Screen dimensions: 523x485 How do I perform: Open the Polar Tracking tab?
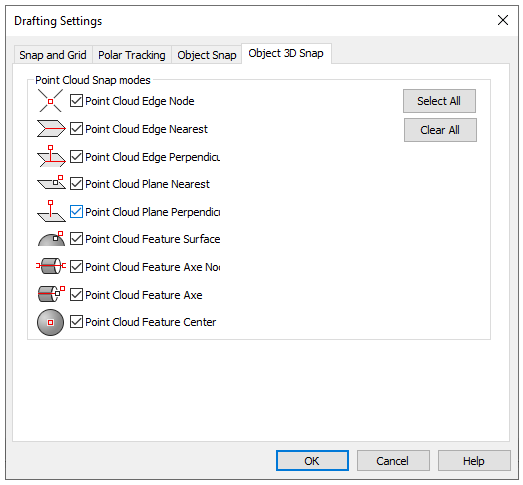132,55
